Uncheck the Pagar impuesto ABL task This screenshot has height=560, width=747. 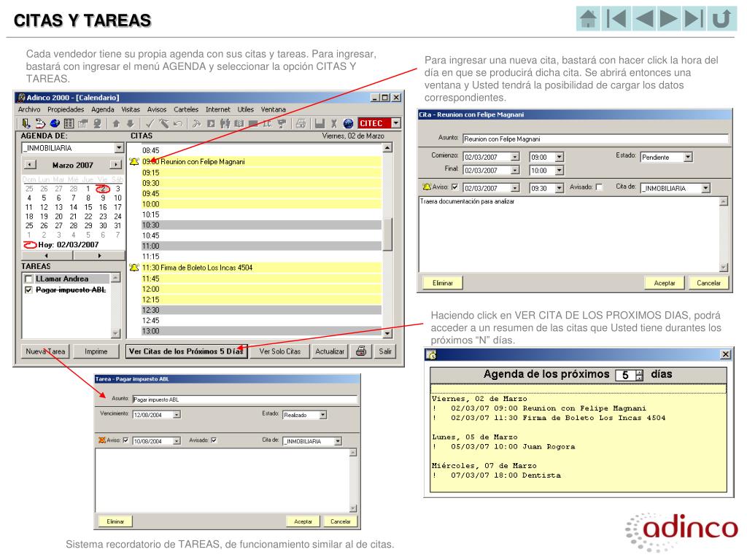point(28,290)
